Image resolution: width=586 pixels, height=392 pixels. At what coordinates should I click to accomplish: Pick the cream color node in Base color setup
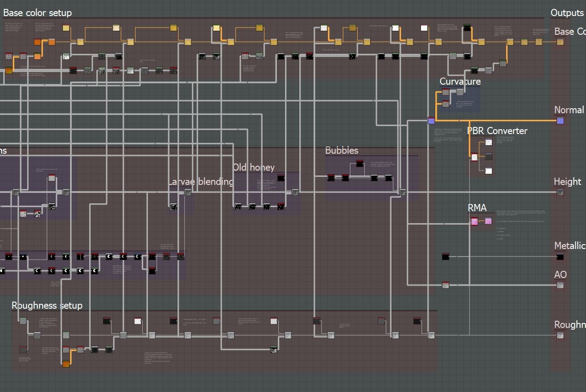tap(116, 28)
